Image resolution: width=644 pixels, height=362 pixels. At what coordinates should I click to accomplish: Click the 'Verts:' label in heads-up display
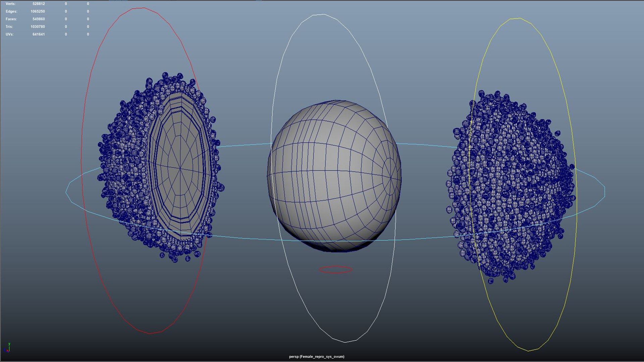tap(10, 4)
